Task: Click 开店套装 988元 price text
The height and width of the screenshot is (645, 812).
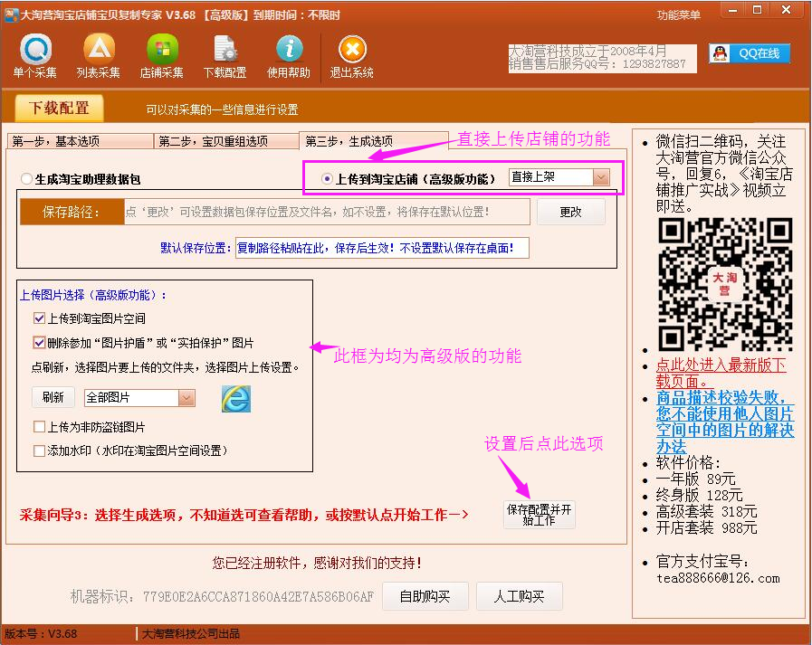Action: coord(706,528)
